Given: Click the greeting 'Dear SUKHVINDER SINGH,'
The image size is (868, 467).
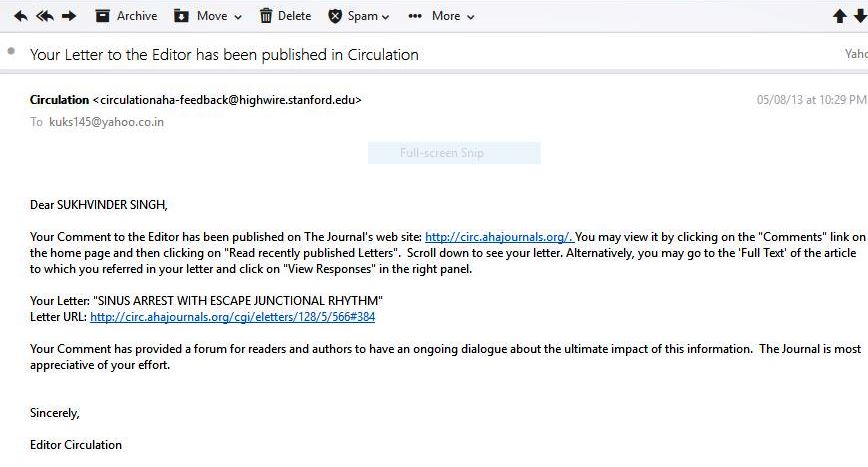Looking at the screenshot, I should tap(99, 205).
